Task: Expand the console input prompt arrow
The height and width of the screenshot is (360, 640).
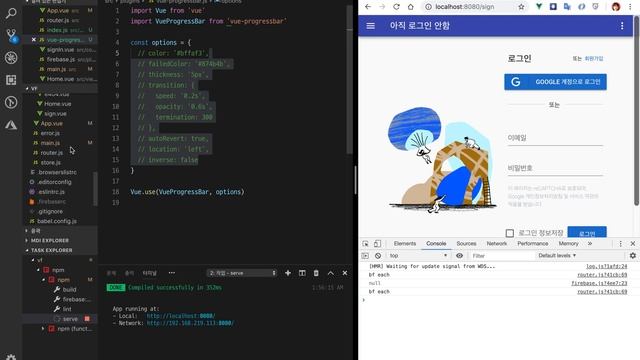Action: (x=364, y=300)
